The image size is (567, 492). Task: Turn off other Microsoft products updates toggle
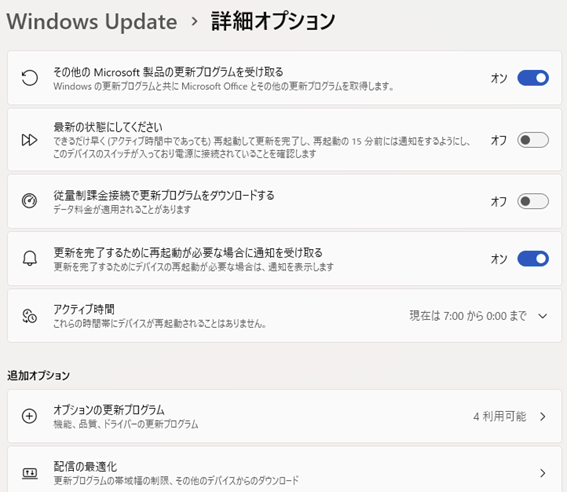coord(533,78)
